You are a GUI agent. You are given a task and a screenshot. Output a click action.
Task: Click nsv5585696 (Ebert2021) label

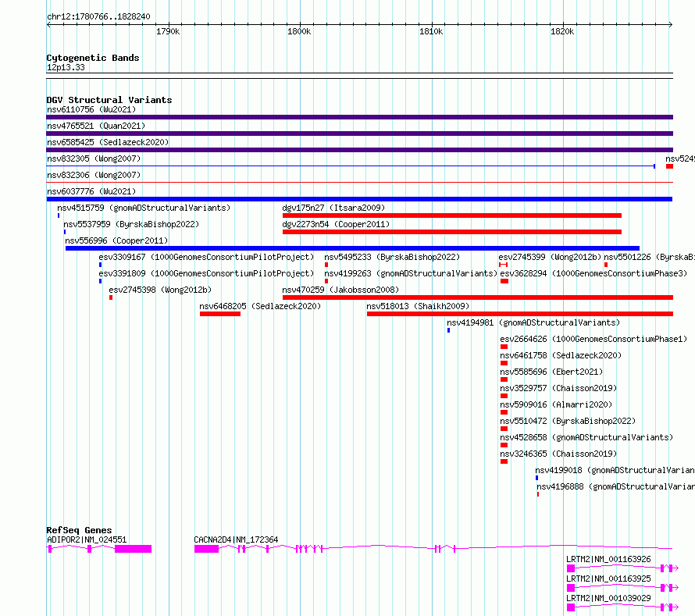click(551, 372)
